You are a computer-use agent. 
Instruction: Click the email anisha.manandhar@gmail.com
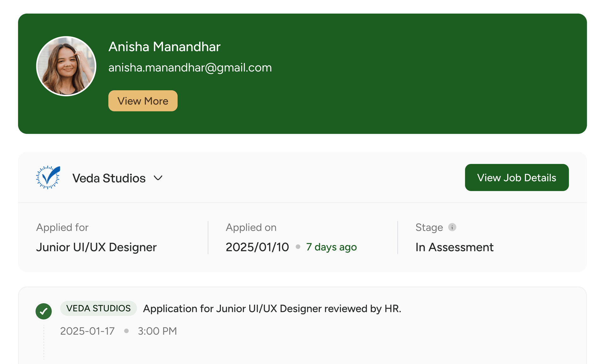coord(190,67)
